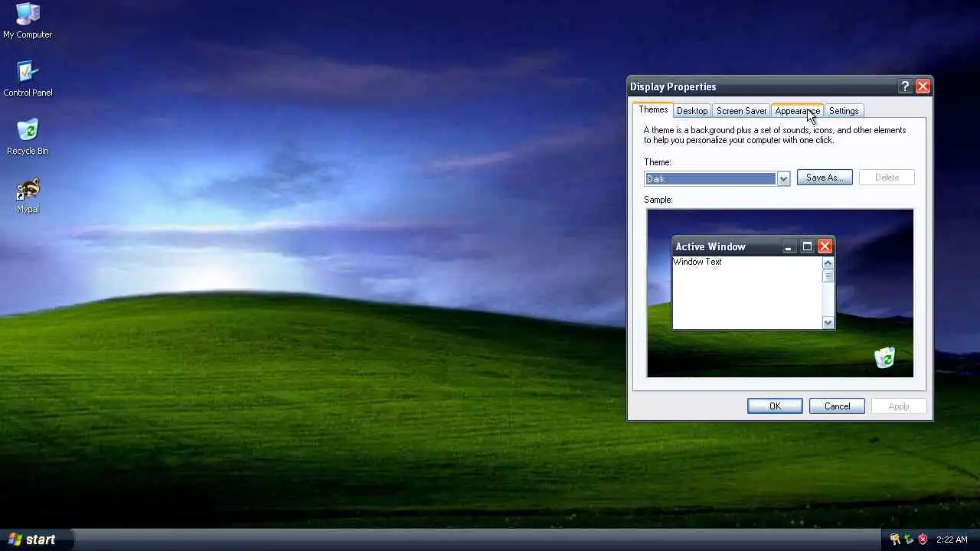Open the Appearance tab
Image resolution: width=980 pixels, height=551 pixels.
click(797, 111)
